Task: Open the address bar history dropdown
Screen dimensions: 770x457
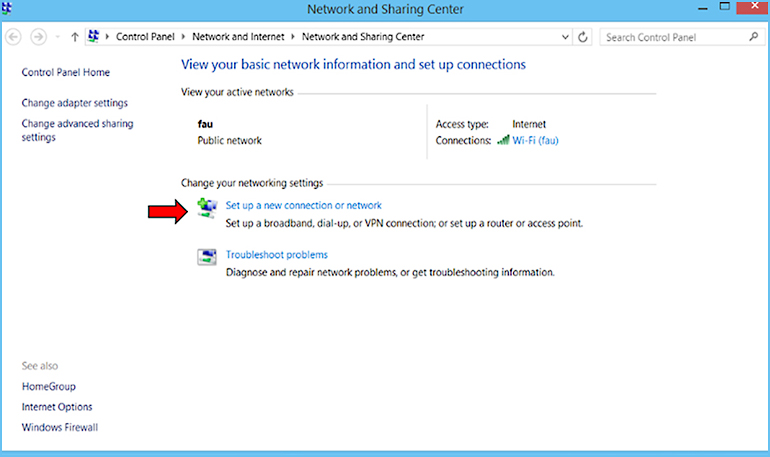Action: [x=566, y=37]
